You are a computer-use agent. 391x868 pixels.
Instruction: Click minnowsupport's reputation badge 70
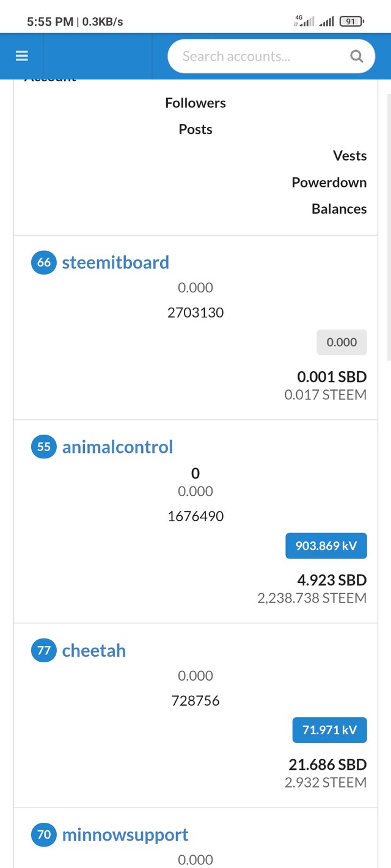coord(44,834)
